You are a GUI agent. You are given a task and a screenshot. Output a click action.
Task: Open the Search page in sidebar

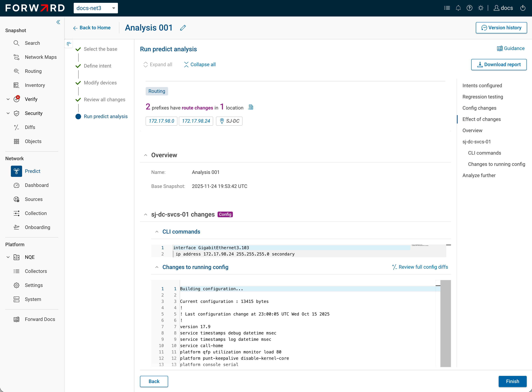coord(32,43)
